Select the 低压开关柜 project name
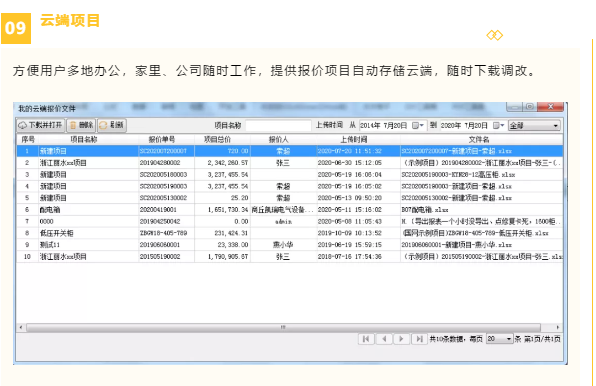 57,233
